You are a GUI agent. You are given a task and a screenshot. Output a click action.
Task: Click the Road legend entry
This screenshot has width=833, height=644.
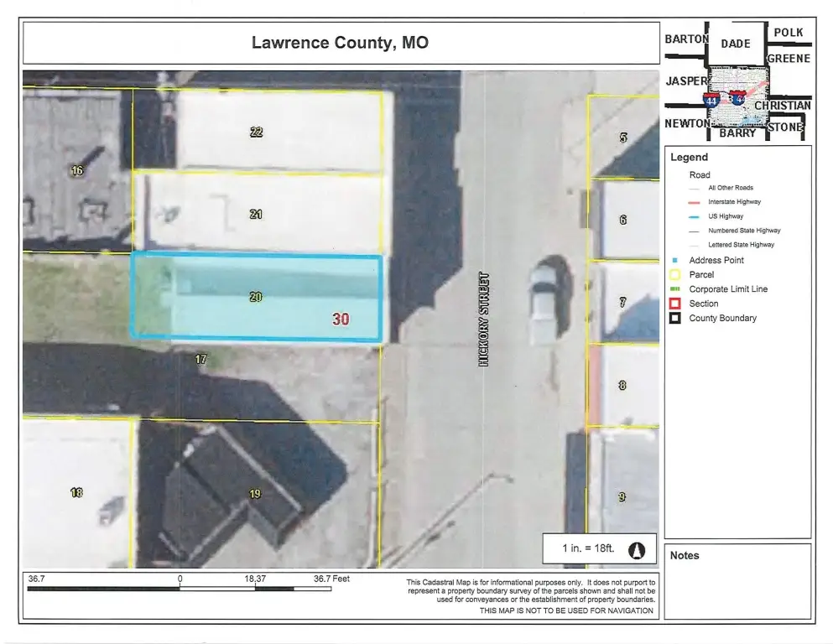pyautogui.click(x=700, y=174)
